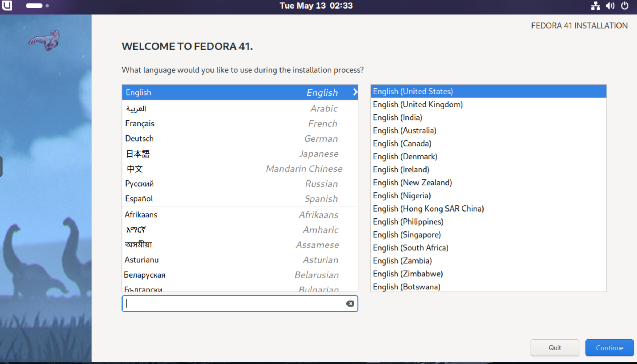The height and width of the screenshot is (364, 637).
Task: Click the chevron arrow on English row
Action: pyautogui.click(x=355, y=92)
